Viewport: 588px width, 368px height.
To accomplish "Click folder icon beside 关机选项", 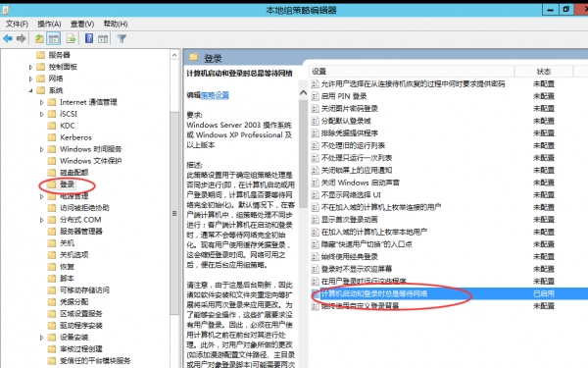I will 52,255.
